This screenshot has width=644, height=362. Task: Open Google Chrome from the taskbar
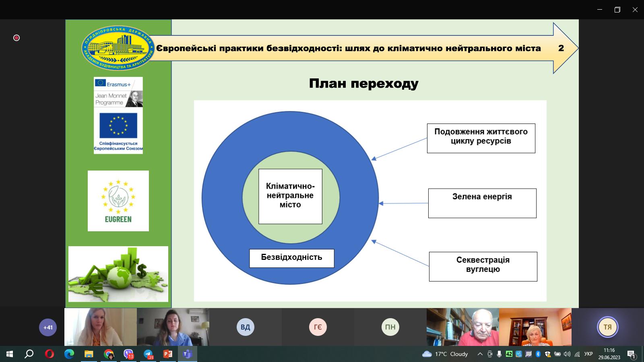coord(109,354)
